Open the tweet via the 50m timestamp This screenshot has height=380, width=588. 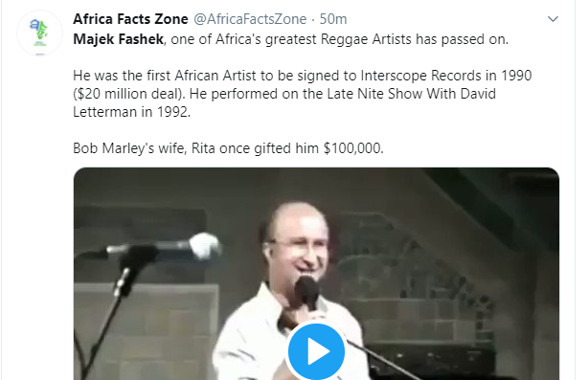click(x=333, y=19)
